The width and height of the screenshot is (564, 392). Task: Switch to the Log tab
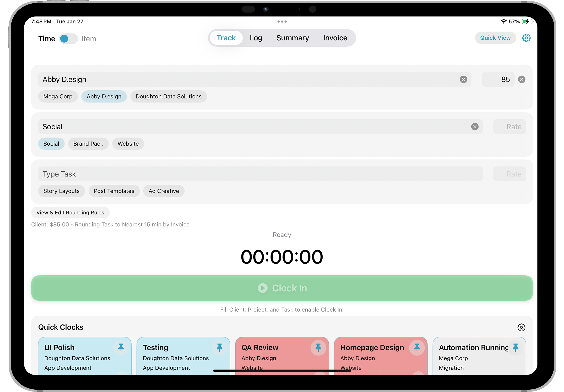tap(256, 38)
